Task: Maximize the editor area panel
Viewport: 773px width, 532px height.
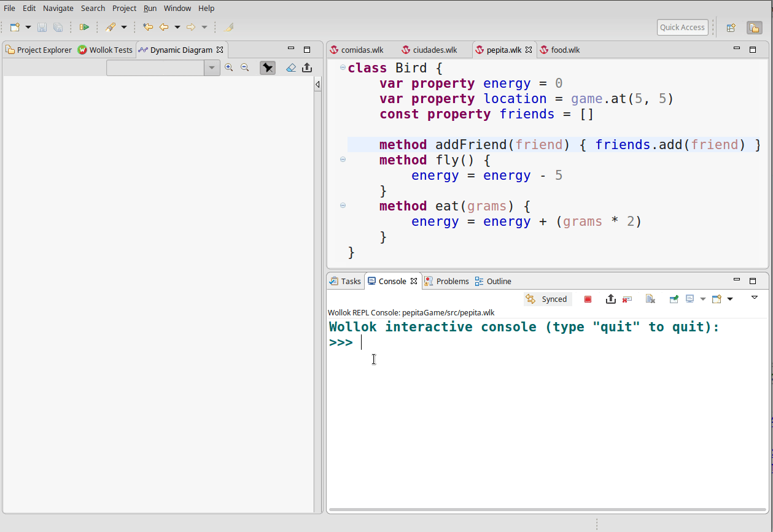Action: click(753, 50)
